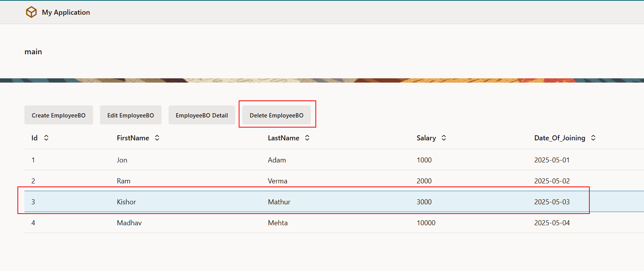Open Edit EmployeeBO
644x271 pixels.
coord(131,116)
